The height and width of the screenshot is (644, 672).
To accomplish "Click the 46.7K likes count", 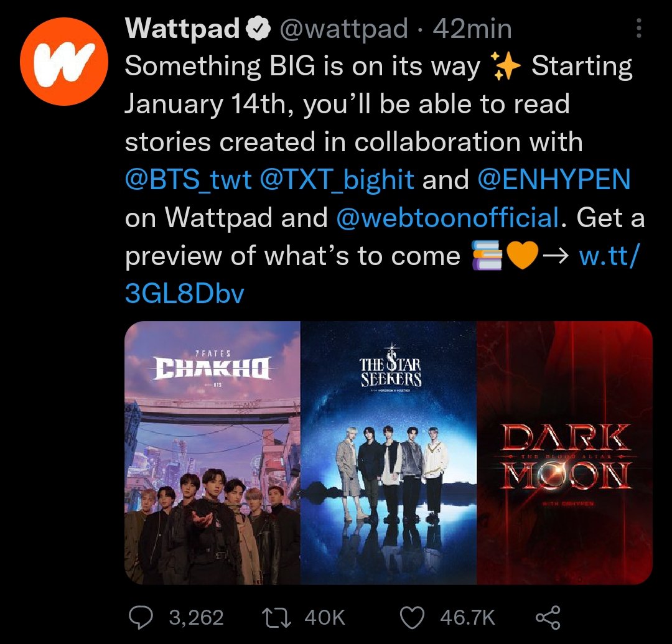I will click(x=467, y=618).
